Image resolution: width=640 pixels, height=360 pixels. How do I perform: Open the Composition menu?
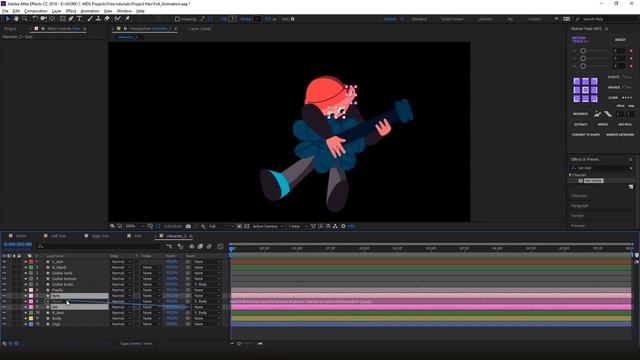click(36, 11)
